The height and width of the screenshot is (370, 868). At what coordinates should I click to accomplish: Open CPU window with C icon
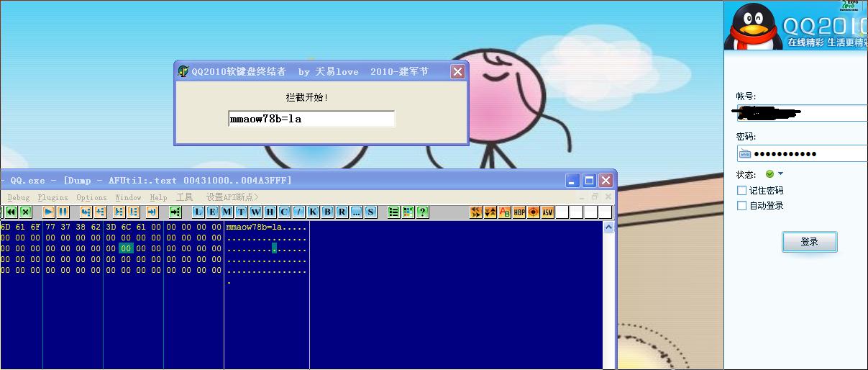click(x=284, y=212)
